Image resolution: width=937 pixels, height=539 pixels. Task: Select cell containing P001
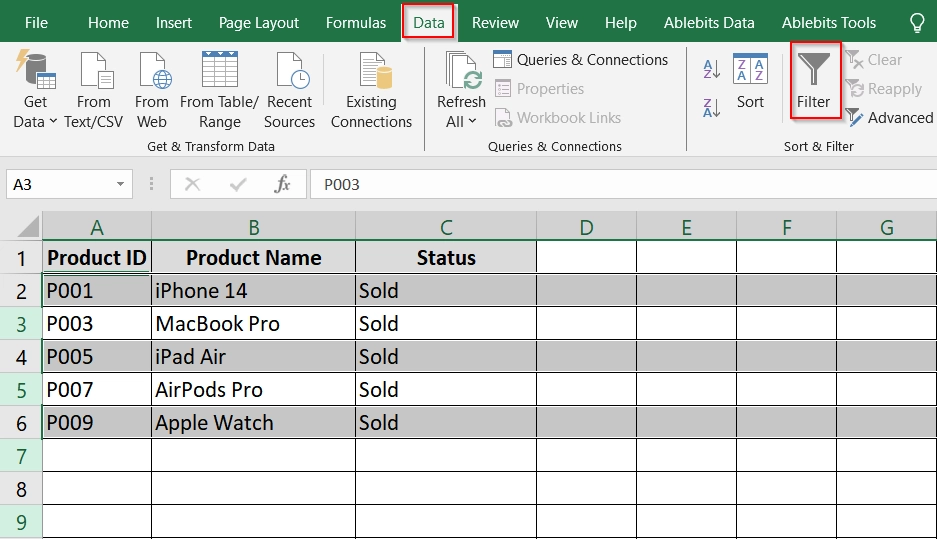pyautogui.click(x=97, y=290)
